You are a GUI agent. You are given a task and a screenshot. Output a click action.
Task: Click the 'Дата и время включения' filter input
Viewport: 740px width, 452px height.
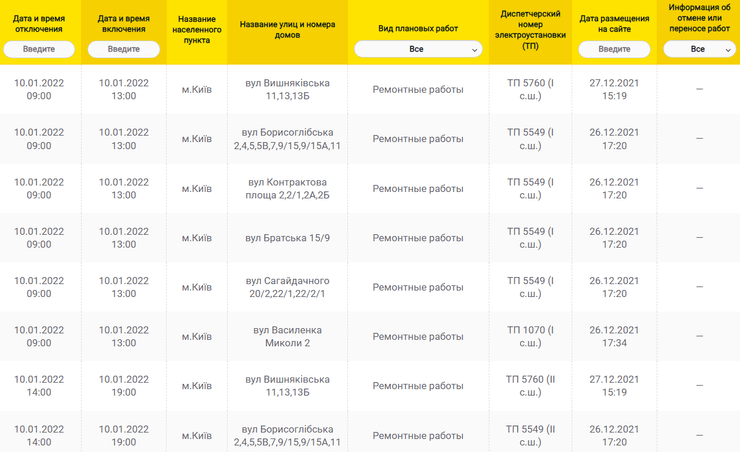click(124, 49)
